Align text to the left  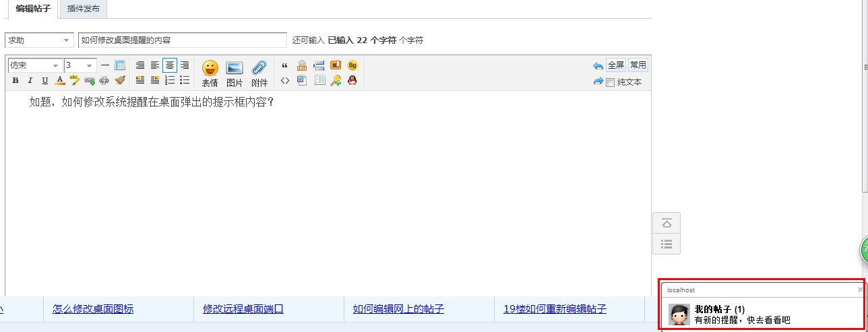coord(155,65)
